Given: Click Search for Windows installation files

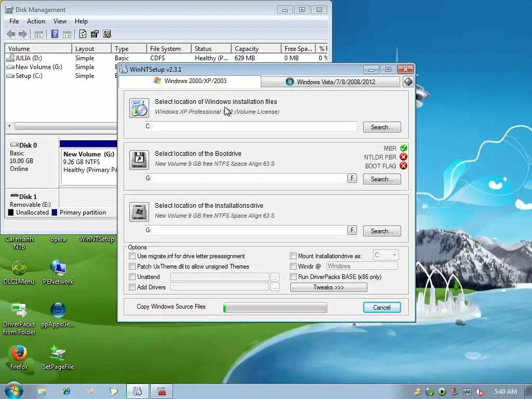Looking at the screenshot, I should click(x=382, y=127).
